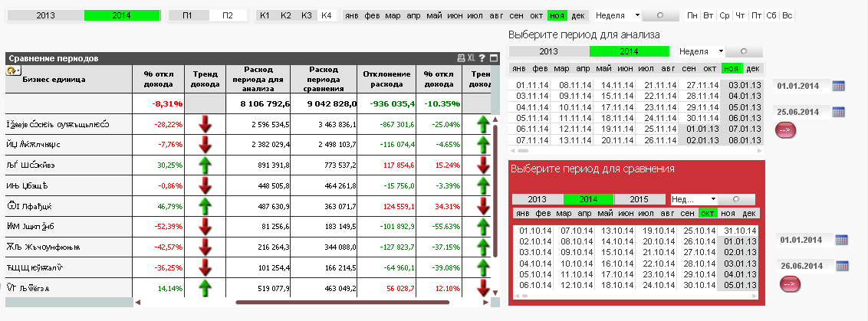Toggle the П1 selection in top bar
Image resolution: width=868 pixels, height=321 pixels.
coord(188,15)
